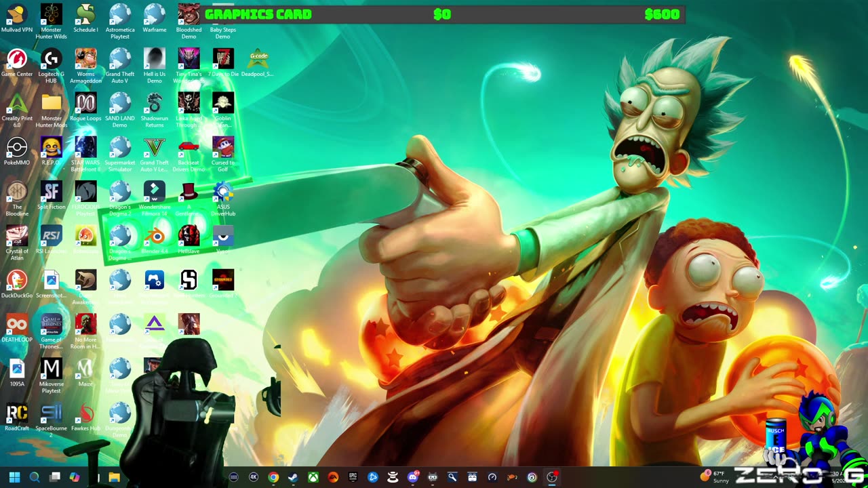Select the Deadpool G-code file icon
Screen dimensions: 868x488
[x=258, y=63]
